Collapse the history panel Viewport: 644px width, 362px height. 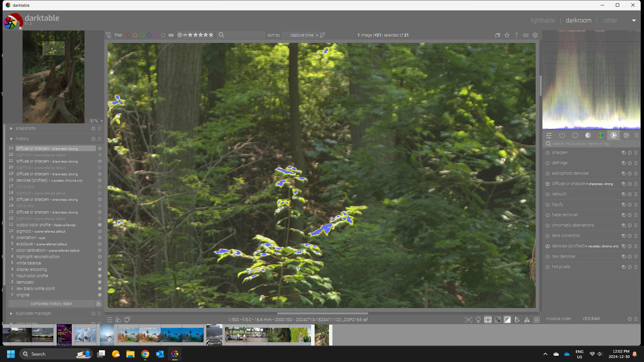point(11,139)
